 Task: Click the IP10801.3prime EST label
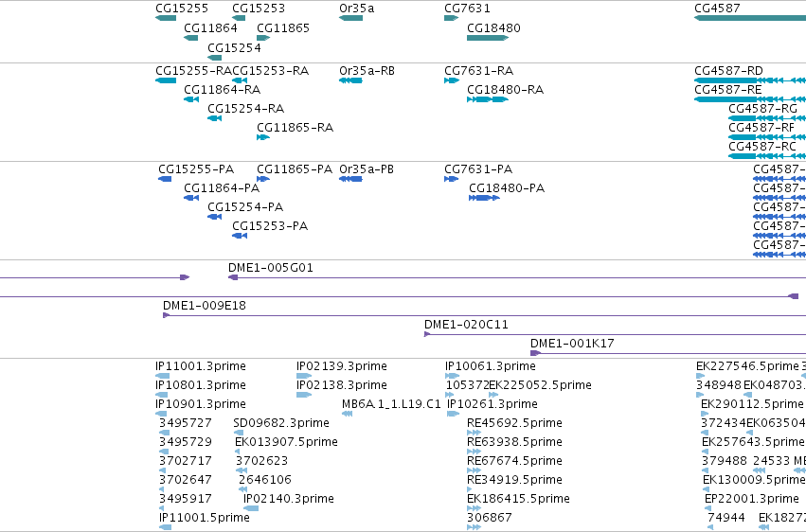pos(201,385)
